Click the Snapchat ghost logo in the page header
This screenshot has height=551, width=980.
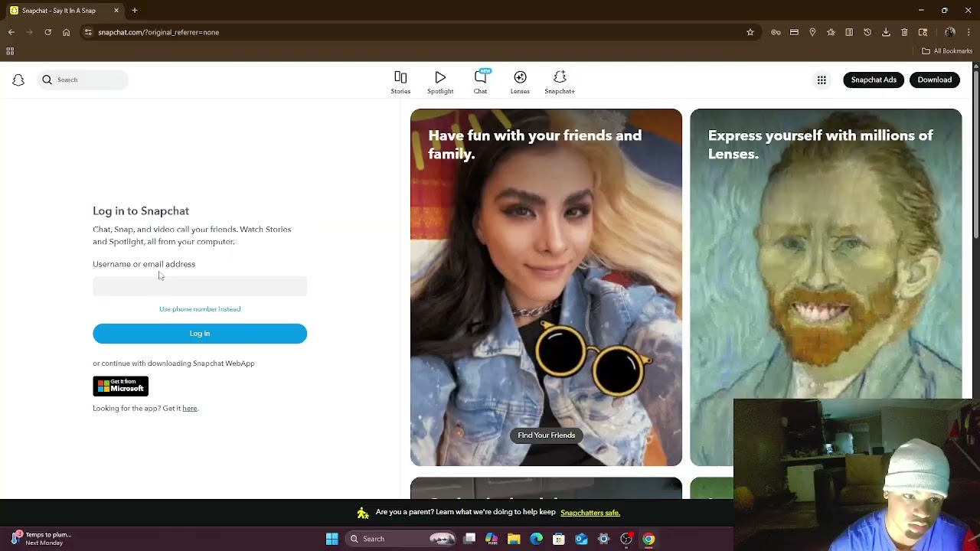[x=18, y=80]
